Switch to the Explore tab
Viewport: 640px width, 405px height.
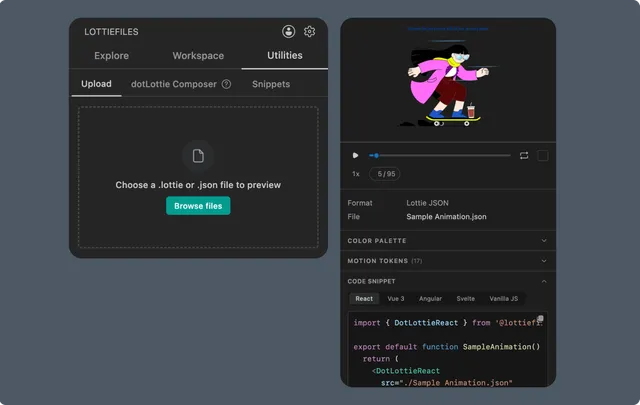[x=111, y=56]
